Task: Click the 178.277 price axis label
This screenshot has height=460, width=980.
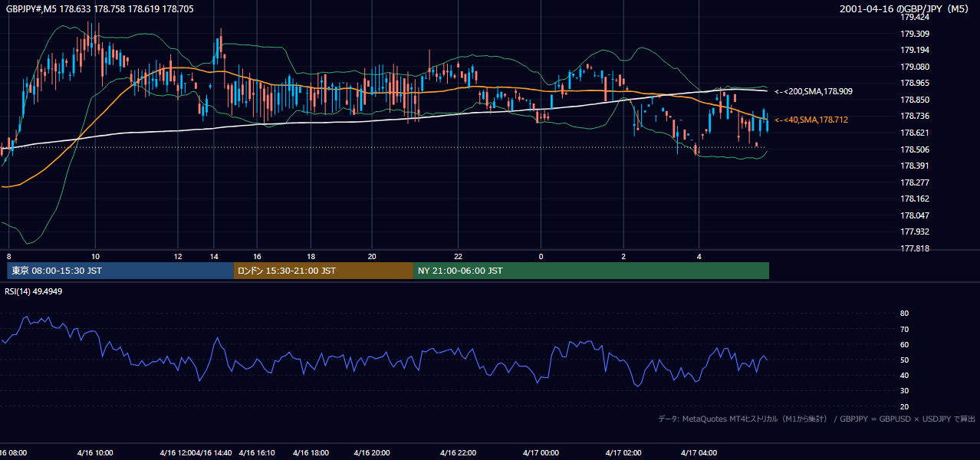Action: tap(914, 182)
